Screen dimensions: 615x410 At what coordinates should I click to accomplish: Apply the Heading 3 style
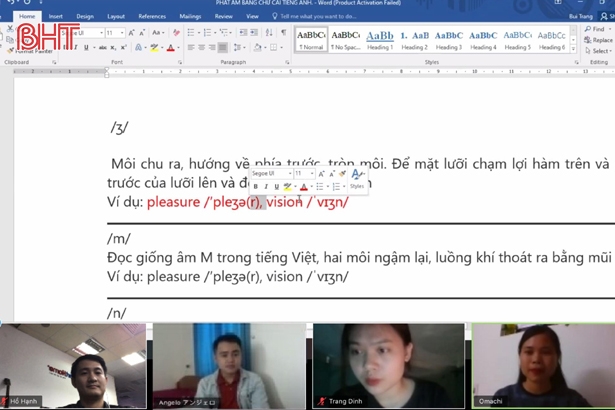click(449, 40)
